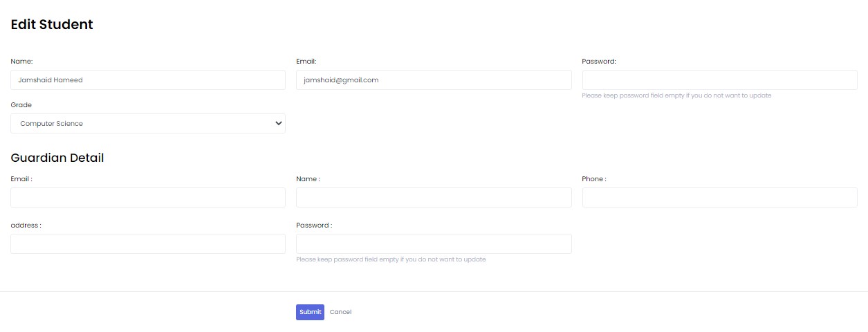Focus the Guardian Password input field
This screenshot has width=868, height=332.
click(x=434, y=244)
